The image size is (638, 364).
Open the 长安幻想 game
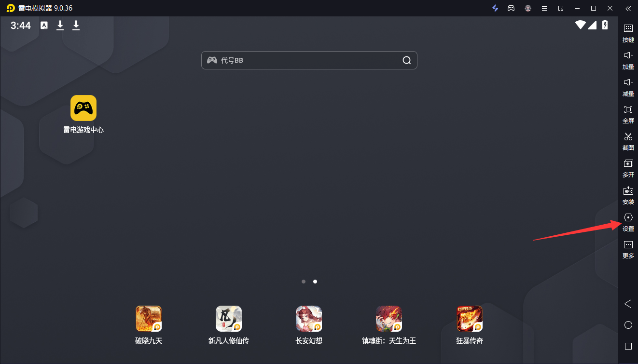[309, 319]
